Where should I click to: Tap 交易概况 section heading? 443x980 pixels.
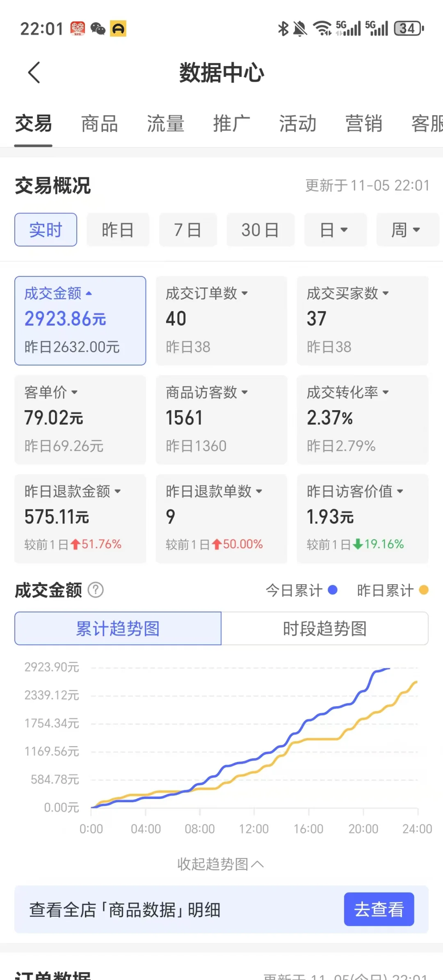coord(53,186)
